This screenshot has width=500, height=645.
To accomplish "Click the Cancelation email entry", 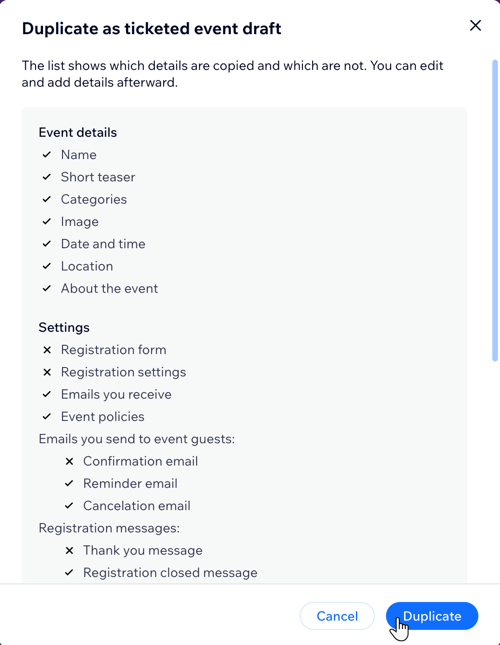I will click(137, 506).
